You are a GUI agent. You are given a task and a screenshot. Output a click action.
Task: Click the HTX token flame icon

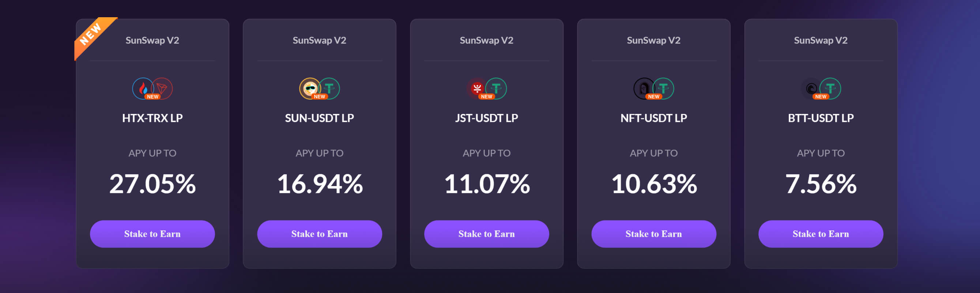coord(143,88)
